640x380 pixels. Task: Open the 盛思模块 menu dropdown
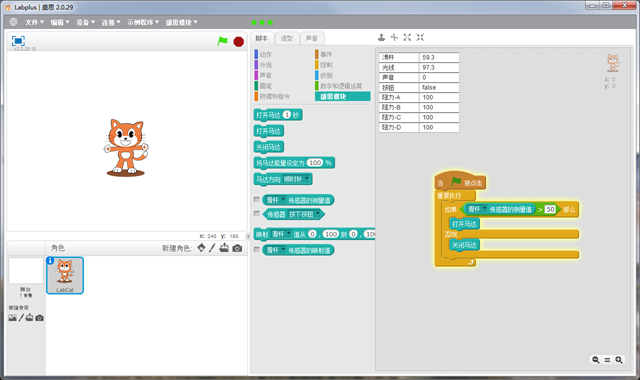pyautogui.click(x=182, y=22)
